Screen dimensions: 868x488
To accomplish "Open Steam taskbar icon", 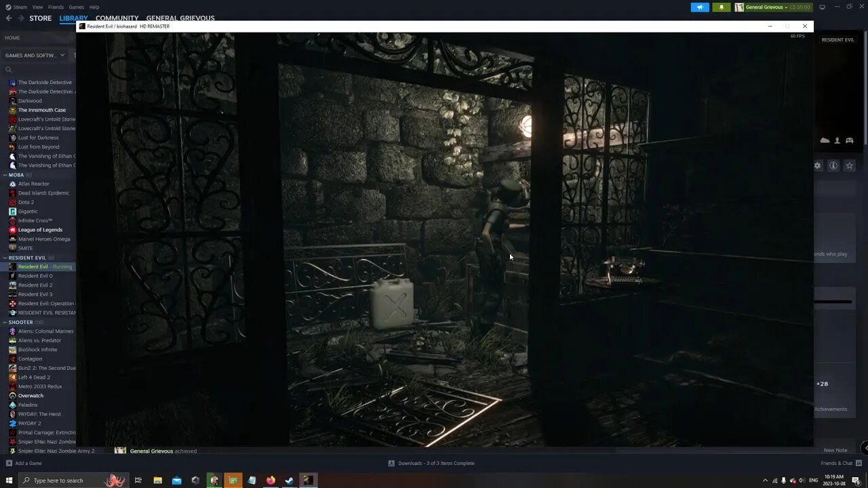I will tap(289, 481).
